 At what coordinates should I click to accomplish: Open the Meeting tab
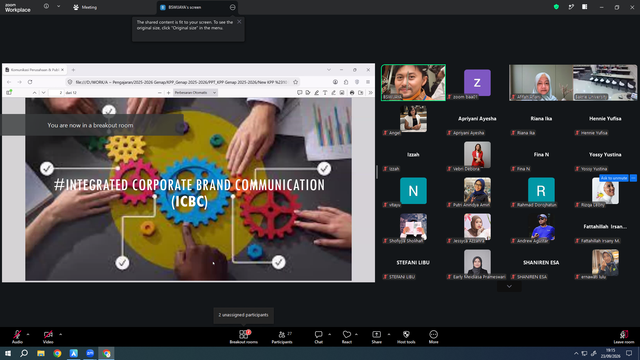85,7
